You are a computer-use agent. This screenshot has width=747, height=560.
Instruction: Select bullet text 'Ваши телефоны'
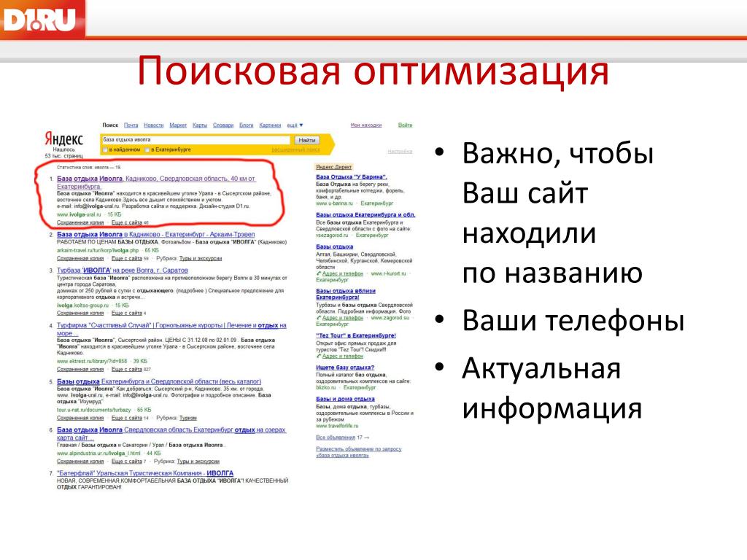point(573,320)
